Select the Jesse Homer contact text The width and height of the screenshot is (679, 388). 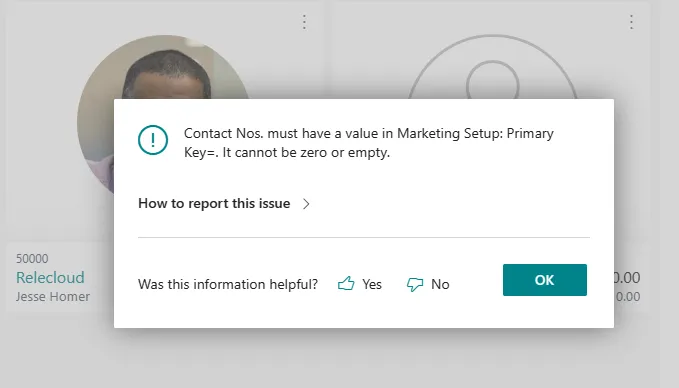(53, 297)
